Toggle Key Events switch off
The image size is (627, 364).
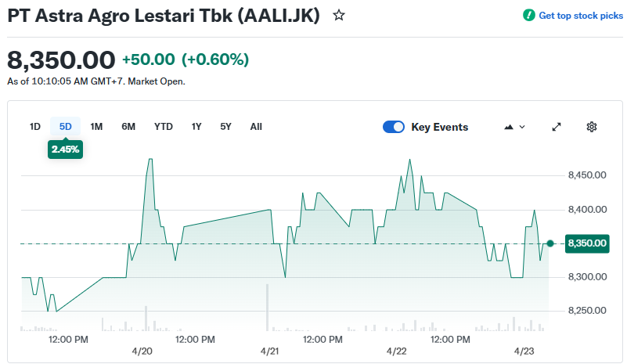[x=394, y=127]
